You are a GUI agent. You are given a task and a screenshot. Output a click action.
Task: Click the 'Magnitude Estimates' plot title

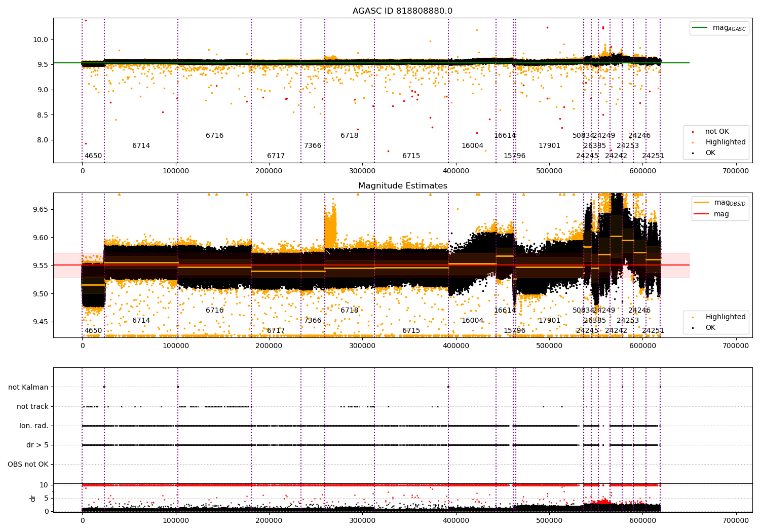(402, 186)
